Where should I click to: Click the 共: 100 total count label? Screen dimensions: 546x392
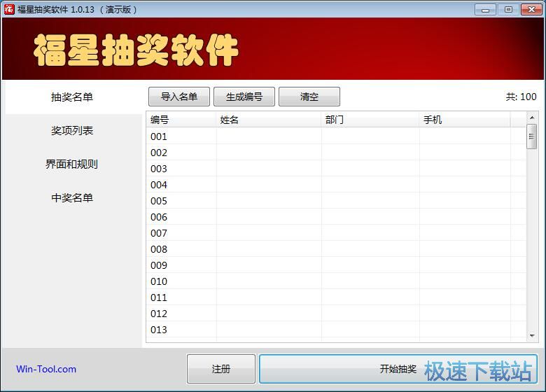pos(521,97)
